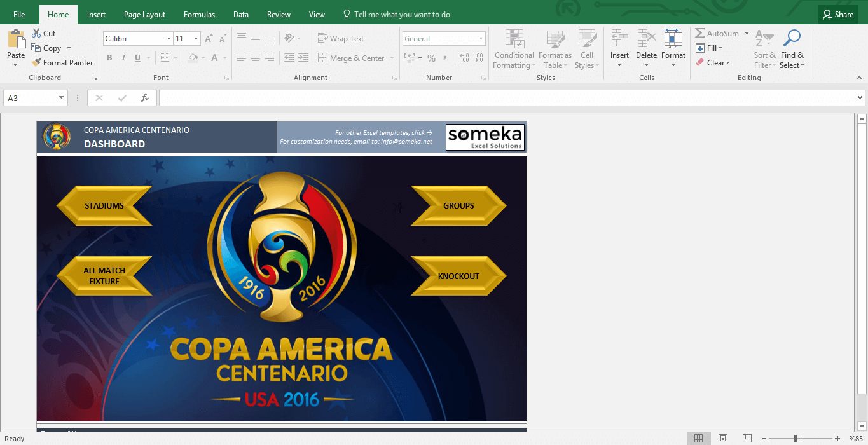This screenshot has height=445, width=868.
Task: Switch to the Data tab
Action: point(241,15)
